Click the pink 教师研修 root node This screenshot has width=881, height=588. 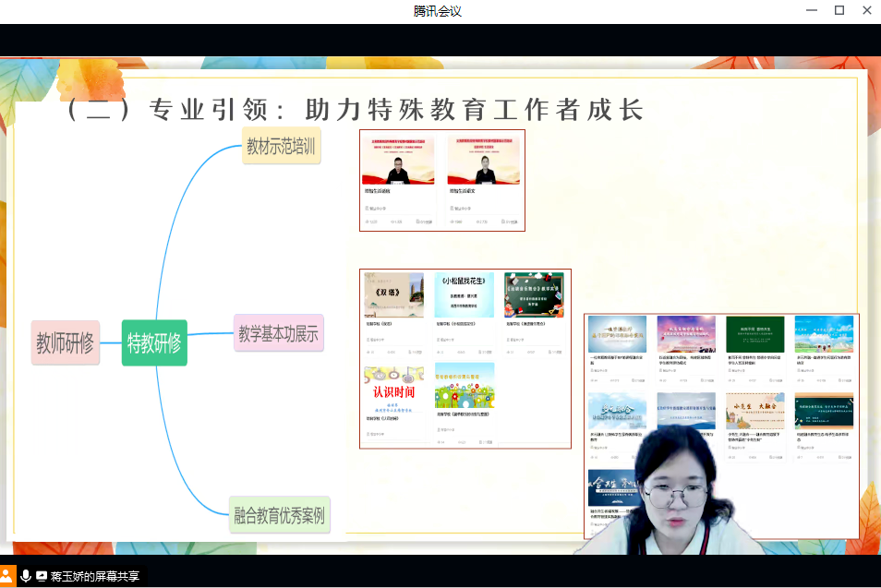(x=66, y=342)
